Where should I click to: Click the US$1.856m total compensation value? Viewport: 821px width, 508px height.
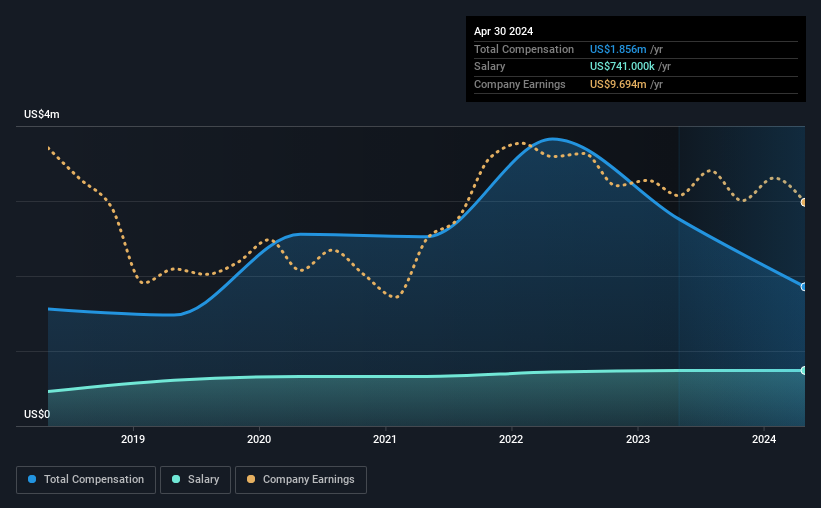(x=618, y=49)
